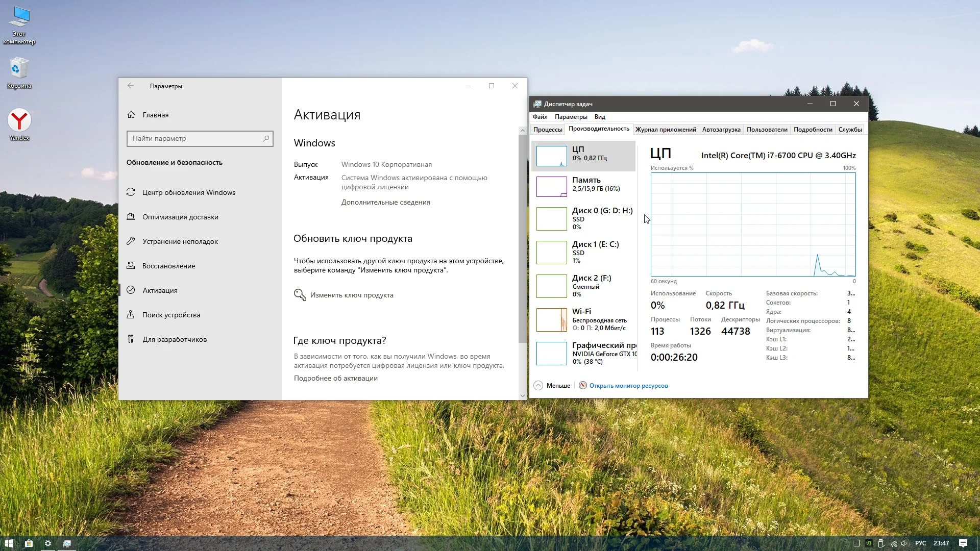Select the Wi-Fi performance thumbnail
This screenshot has width=980, height=551.
pos(551,320)
